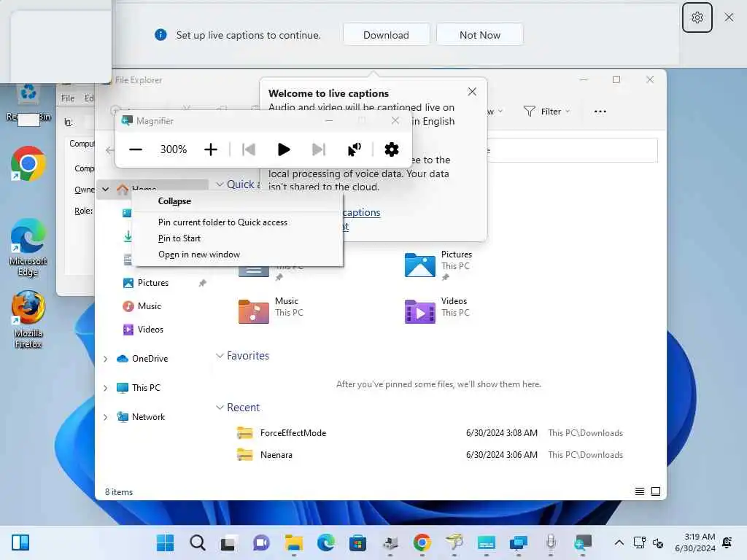Expand Network tree node
Image resolution: width=747 pixels, height=560 pixels.
coord(105,417)
